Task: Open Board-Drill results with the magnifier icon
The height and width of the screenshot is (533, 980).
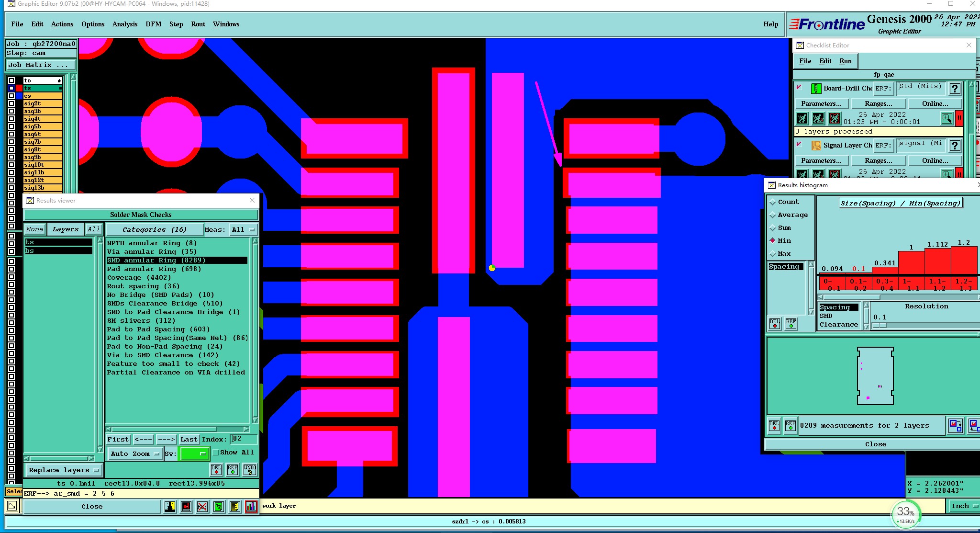Action: point(947,118)
